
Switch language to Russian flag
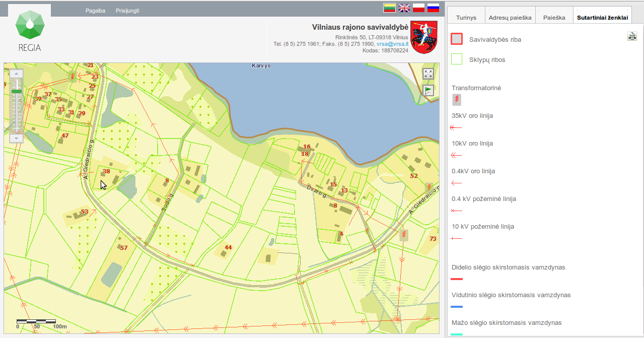pyautogui.click(x=434, y=8)
